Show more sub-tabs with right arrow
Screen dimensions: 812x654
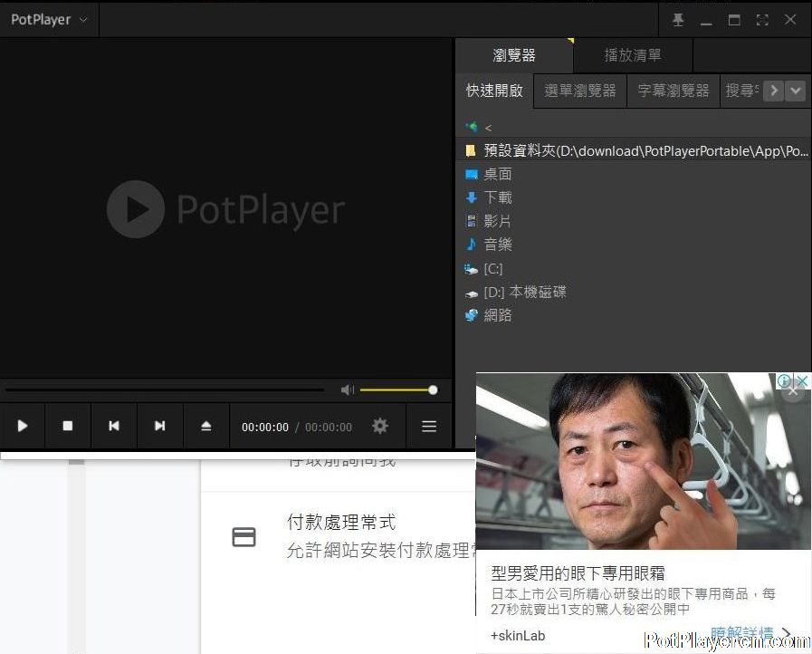[x=774, y=91]
